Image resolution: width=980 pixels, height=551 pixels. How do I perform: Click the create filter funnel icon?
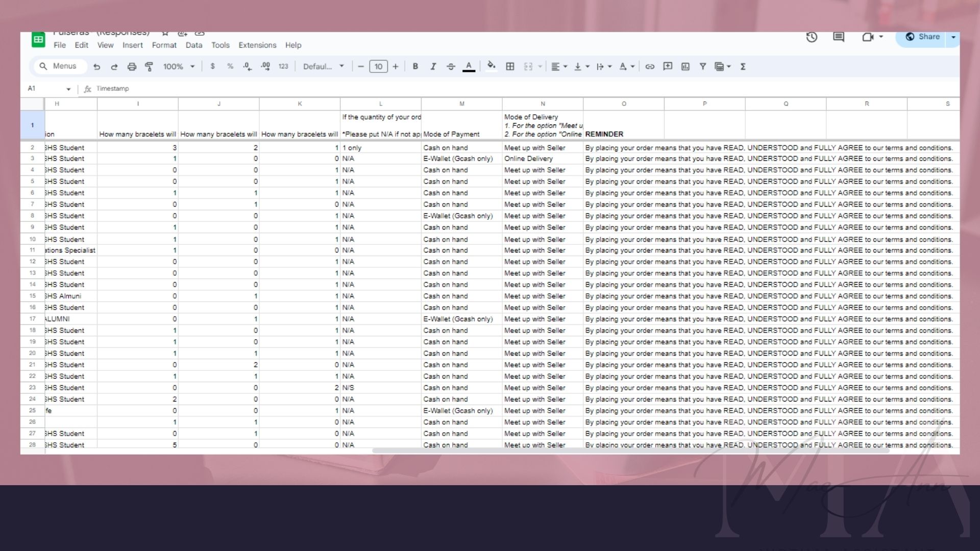click(703, 66)
